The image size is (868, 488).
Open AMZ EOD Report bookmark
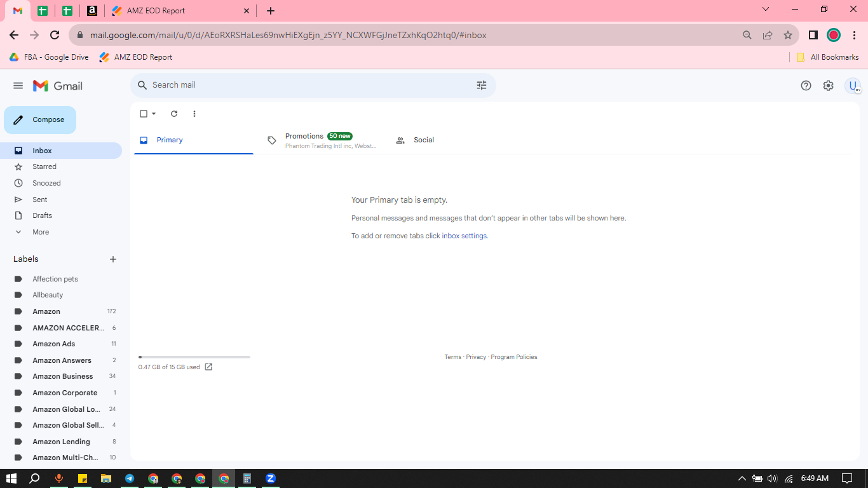point(136,57)
